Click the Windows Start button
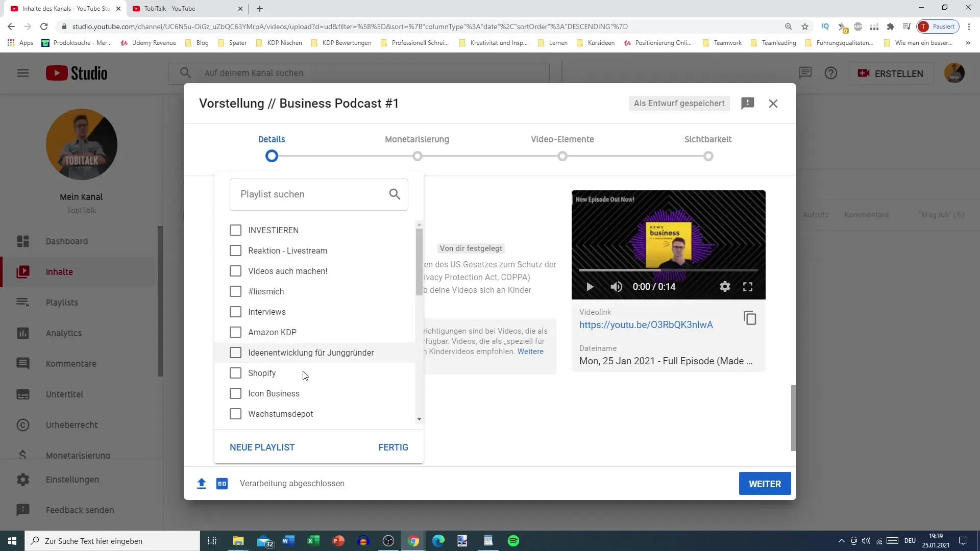980x551 pixels. click(x=12, y=541)
